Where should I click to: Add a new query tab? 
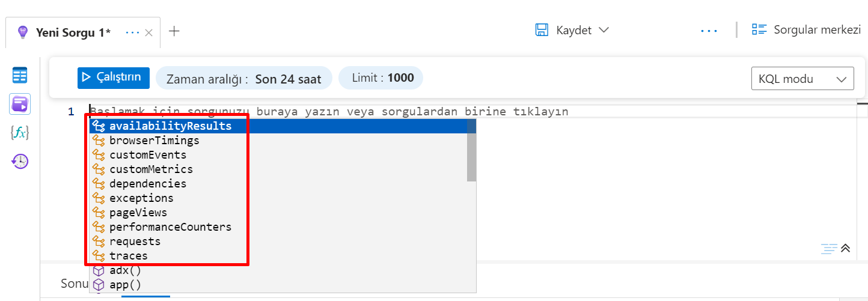tap(174, 32)
